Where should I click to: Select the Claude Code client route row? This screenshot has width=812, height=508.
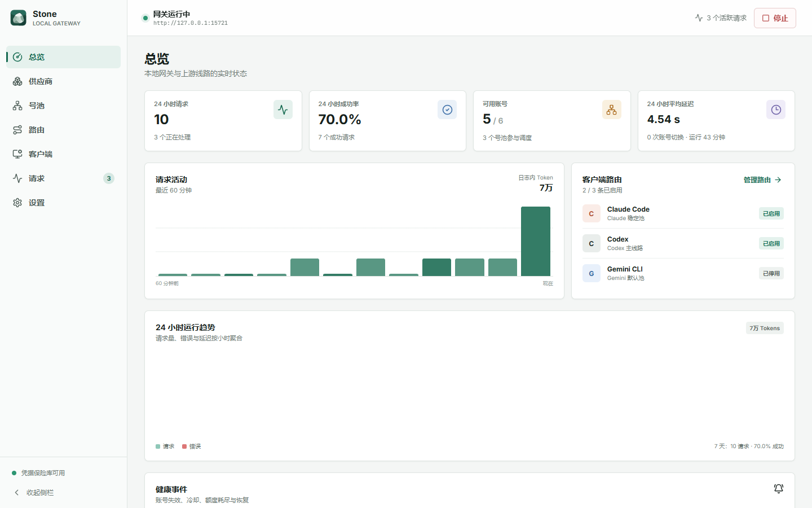coord(683,213)
